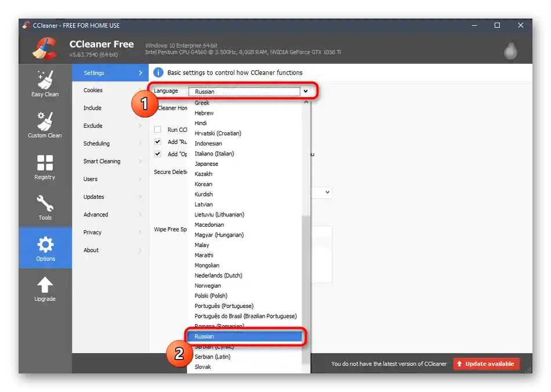Uncheck the Add "Open" context option

[x=158, y=154]
